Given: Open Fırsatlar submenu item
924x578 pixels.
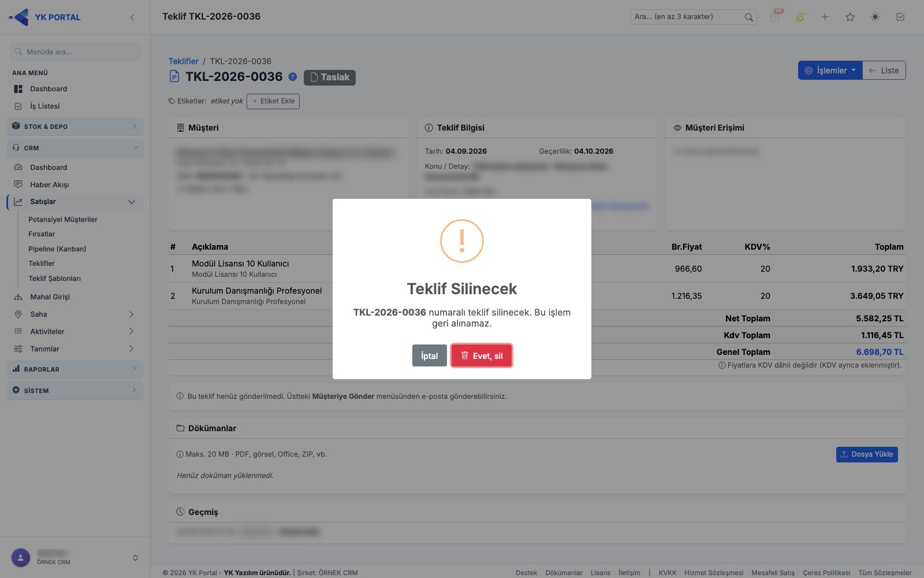Looking at the screenshot, I should tap(42, 234).
